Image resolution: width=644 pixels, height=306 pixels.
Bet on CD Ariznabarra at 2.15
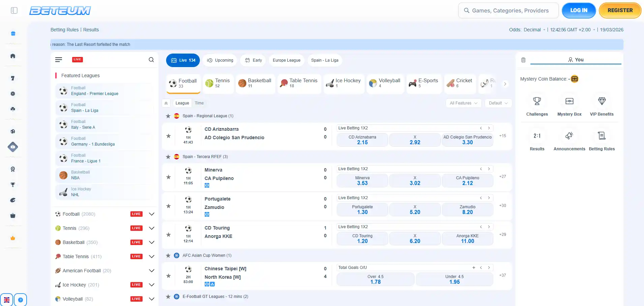click(362, 140)
